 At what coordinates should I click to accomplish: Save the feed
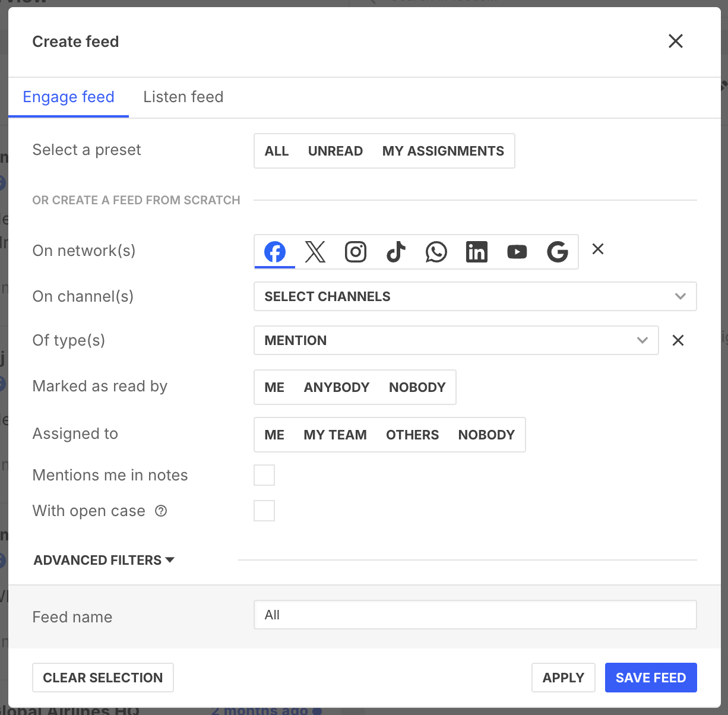click(x=651, y=678)
